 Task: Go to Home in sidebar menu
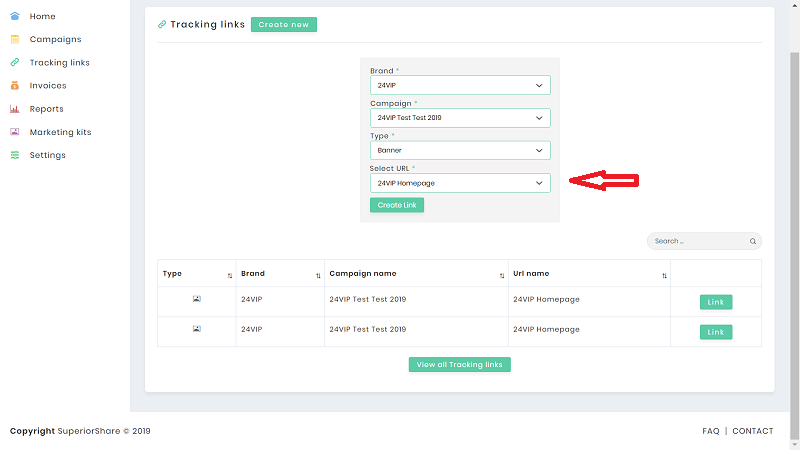[x=42, y=16]
